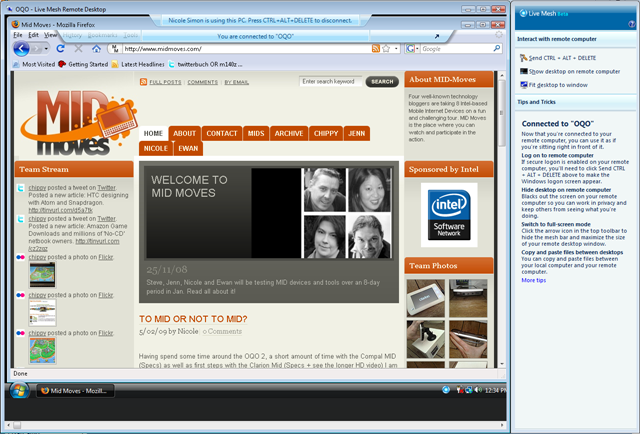This screenshot has height=434, width=640.
Task: Click the BY EMAIL link
Action: pyautogui.click(x=236, y=82)
